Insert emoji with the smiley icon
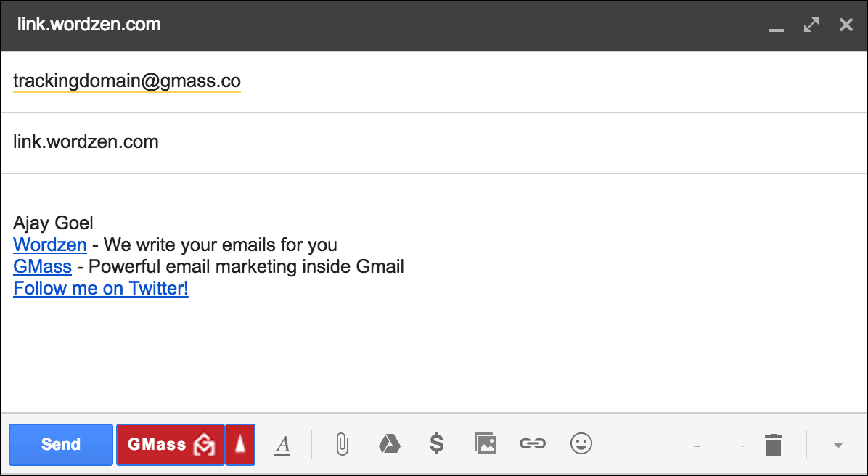 pos(581,444)
